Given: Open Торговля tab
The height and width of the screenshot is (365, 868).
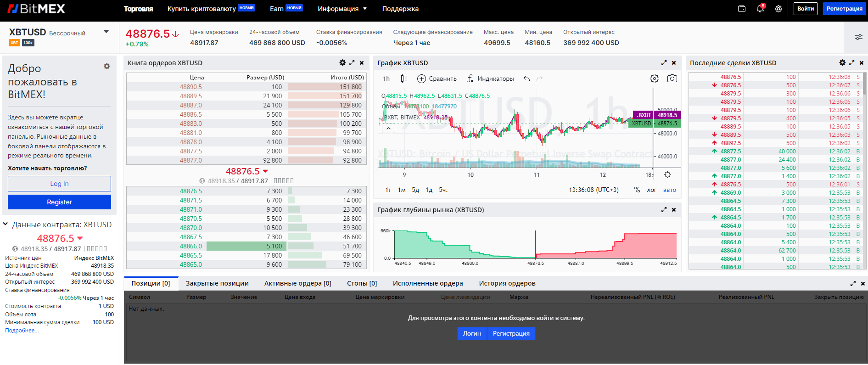Looking at the screenshot, I should (138, 9).
